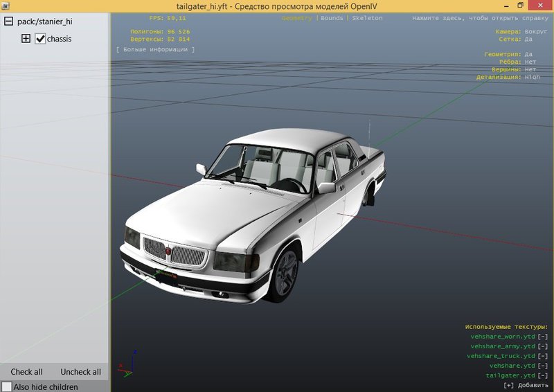This screenshot has height=392, width=554.
Task: Restore down the model viewer window
Action: (521, 6)
